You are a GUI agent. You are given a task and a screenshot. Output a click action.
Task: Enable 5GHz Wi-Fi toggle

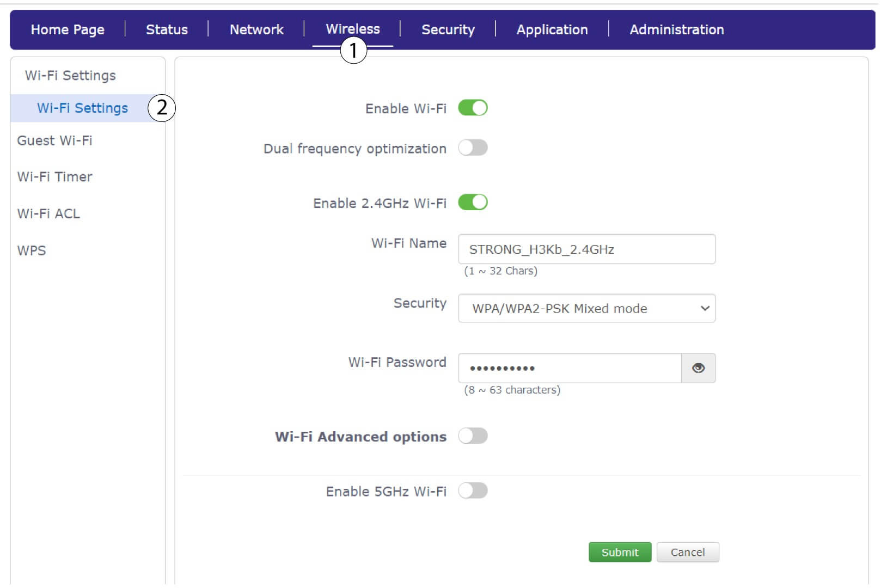click(x=472, y=491)
